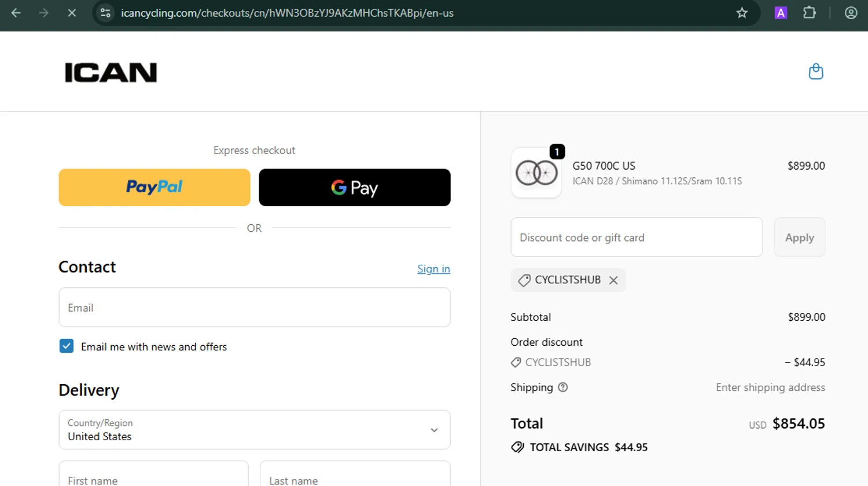Viewport: 868px width, 486px height.
Task: Click the ICAN D28 variant description
Action: pos(657,181)
